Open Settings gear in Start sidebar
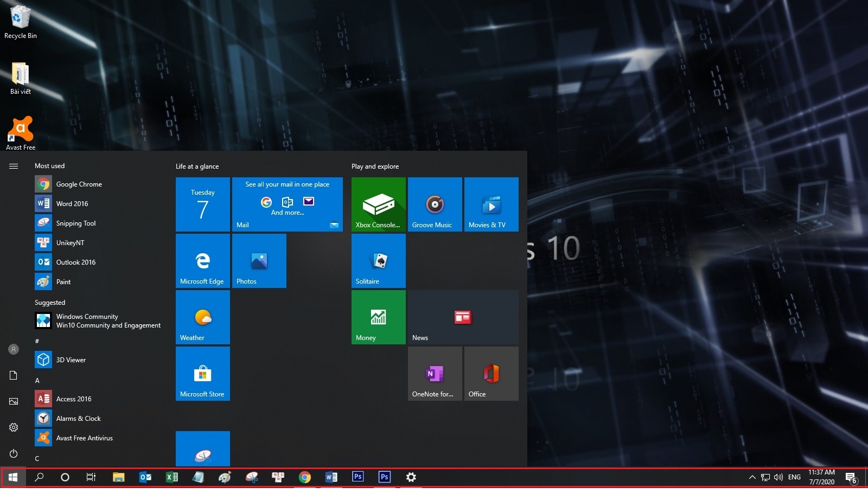The height and width of the screenshot is (500, 868). 14,427
